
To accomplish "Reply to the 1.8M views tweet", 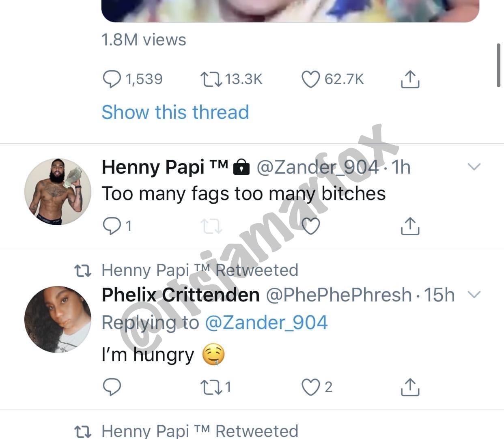I will click(112, 79).
